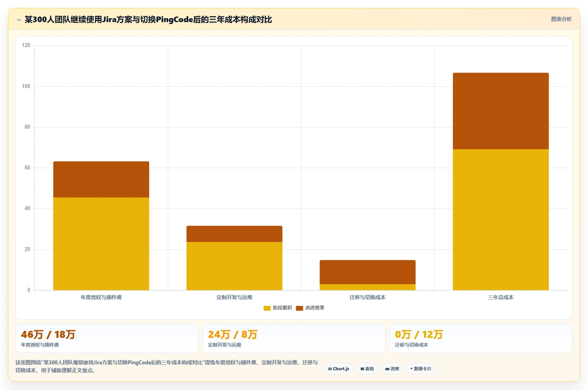Select the 46万 / 18万 data card
This screenshot has width=588, height=390.
point(107,338)
